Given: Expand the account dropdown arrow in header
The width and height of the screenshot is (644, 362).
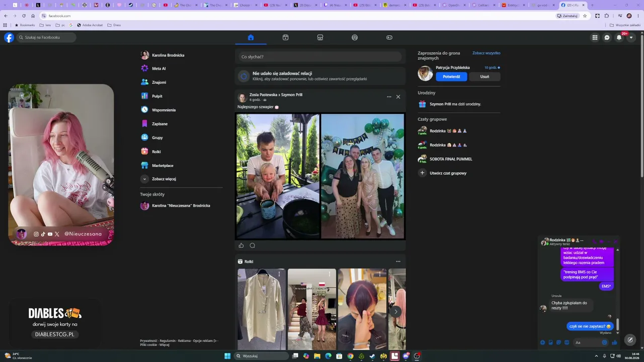Looking at the screenshot, I should (x=631, y=37).
